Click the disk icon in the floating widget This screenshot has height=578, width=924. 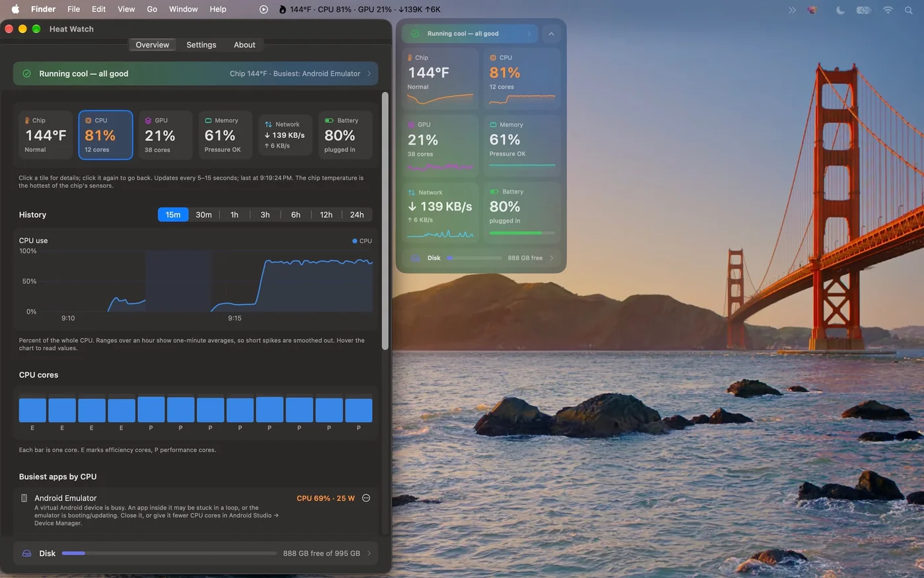pos(416,258)
